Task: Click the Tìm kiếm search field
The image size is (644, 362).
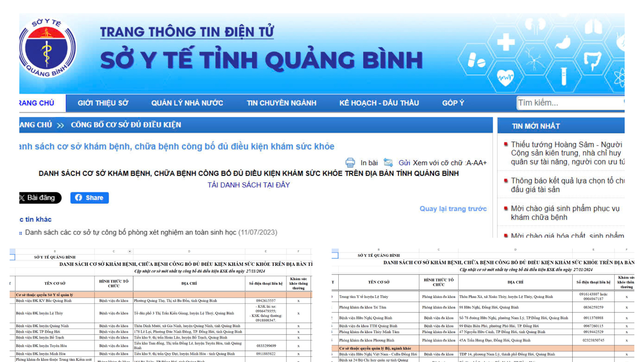Action: click(569, 103)
